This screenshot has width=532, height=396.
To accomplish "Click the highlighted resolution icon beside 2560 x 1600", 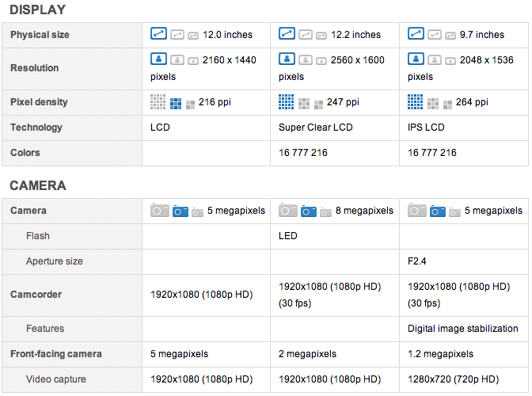I will [287, 59].
